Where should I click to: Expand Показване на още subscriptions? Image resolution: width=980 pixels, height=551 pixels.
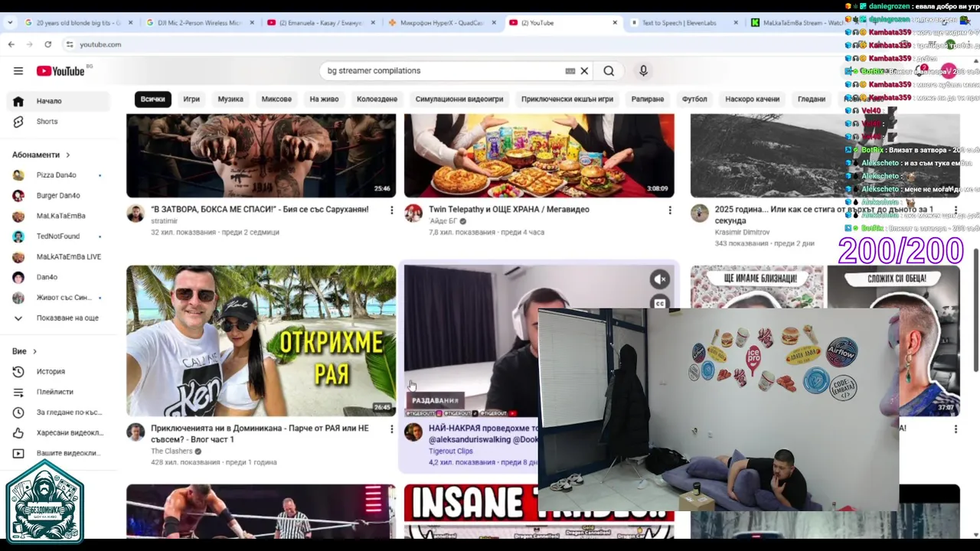pos(57,318)
